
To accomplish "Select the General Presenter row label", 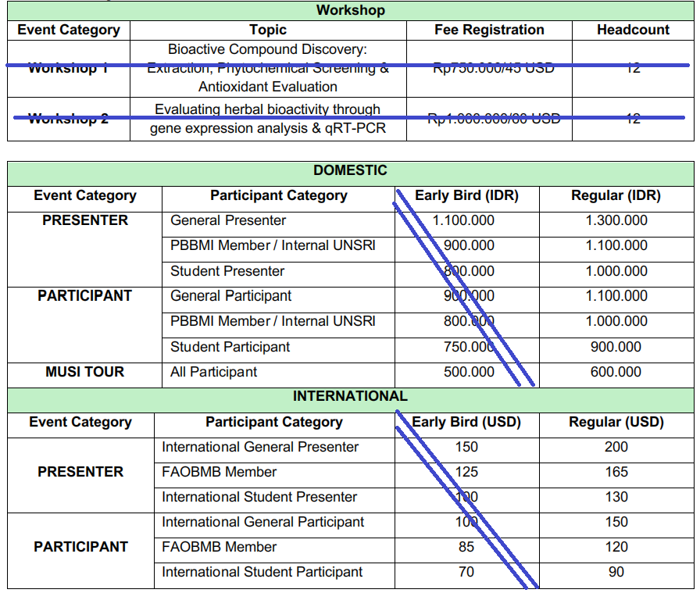I will (228, 220).
